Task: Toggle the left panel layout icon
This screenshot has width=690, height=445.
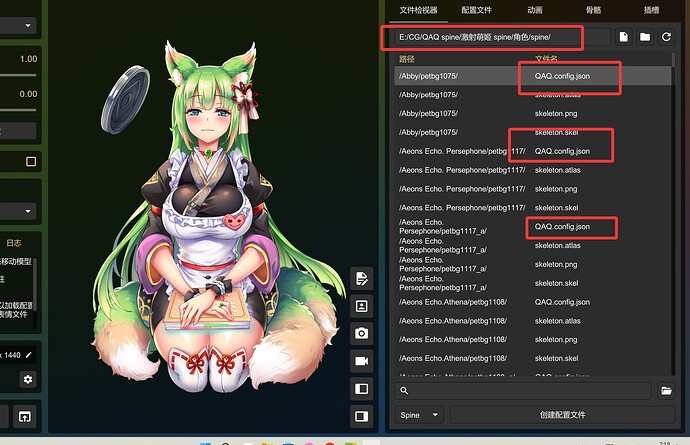Action: pyautogui.click(x=361, y=388)
